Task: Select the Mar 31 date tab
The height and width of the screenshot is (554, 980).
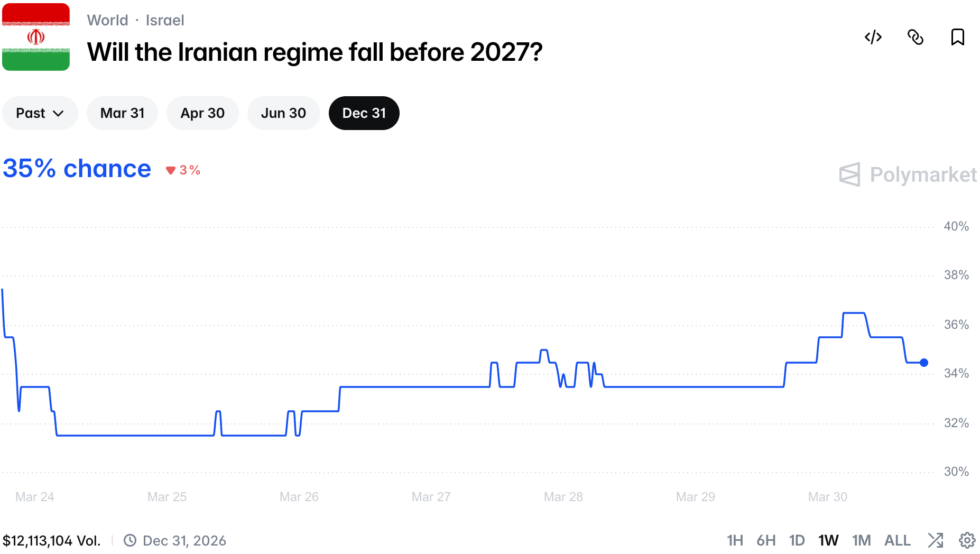Action: point(122,113)
